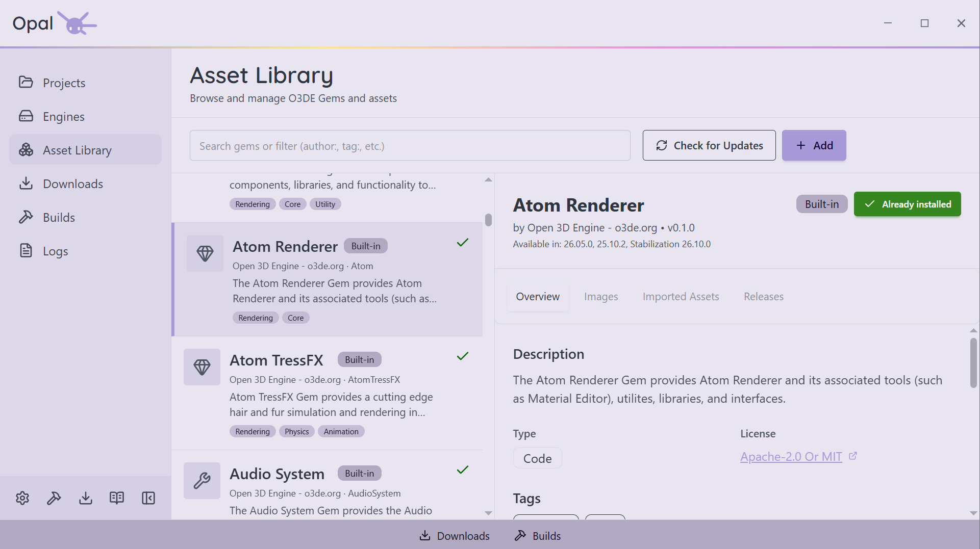Open the Asset Library sidebar item

pos(85,150)
